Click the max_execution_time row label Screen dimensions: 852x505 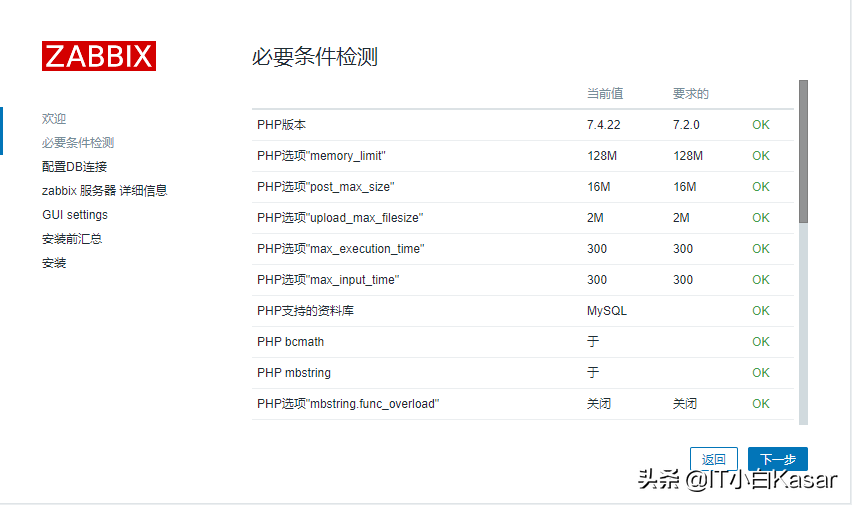point(340,249)
